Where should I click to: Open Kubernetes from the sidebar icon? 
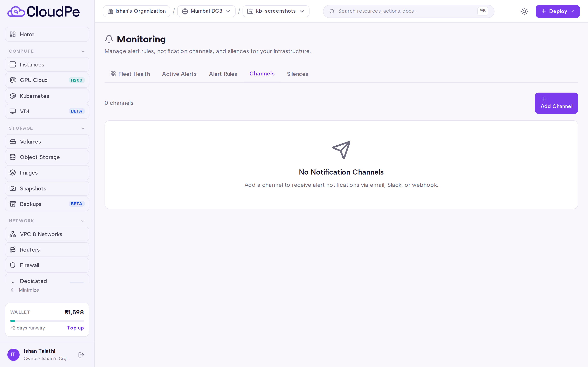[x=13, y=96]
